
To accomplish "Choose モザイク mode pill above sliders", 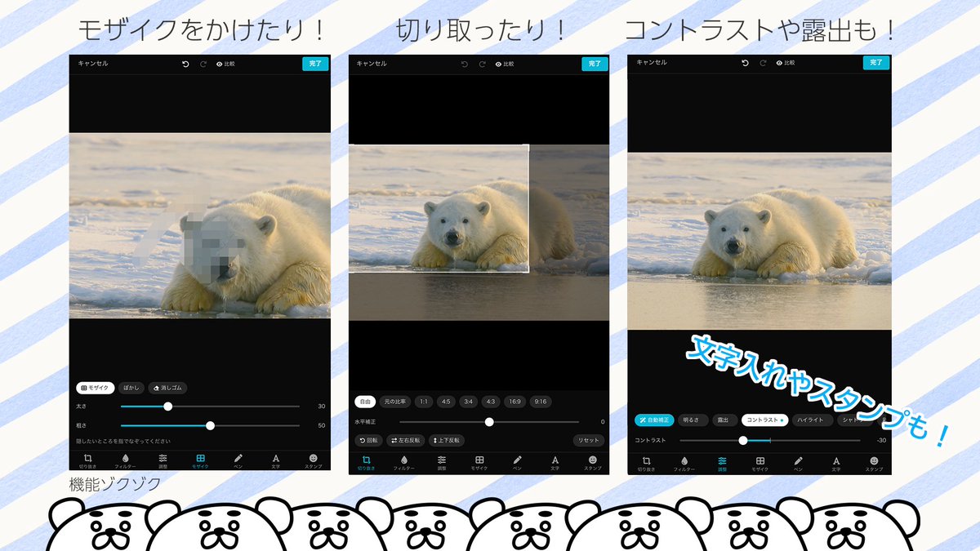I will coord(96,389).
